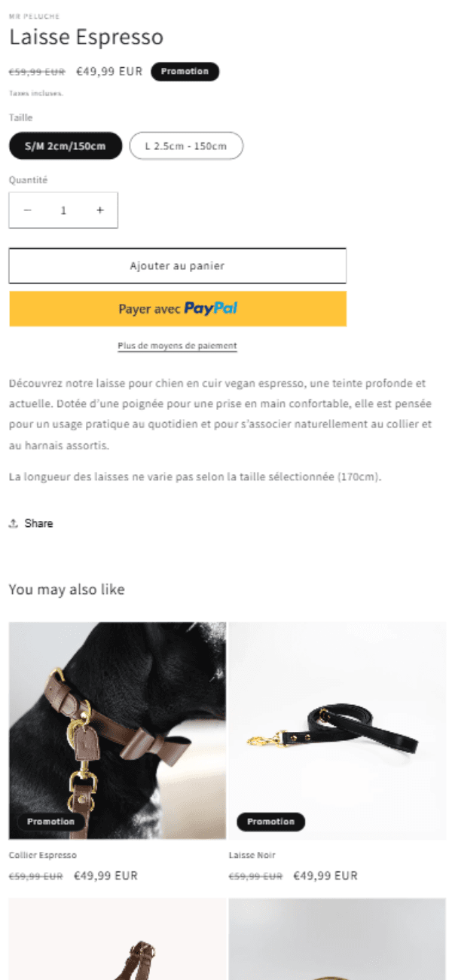Decrease quantity with the minus icon
Image resolution: width=452 pixels, height=980 pixels.
tap(27, 210)
